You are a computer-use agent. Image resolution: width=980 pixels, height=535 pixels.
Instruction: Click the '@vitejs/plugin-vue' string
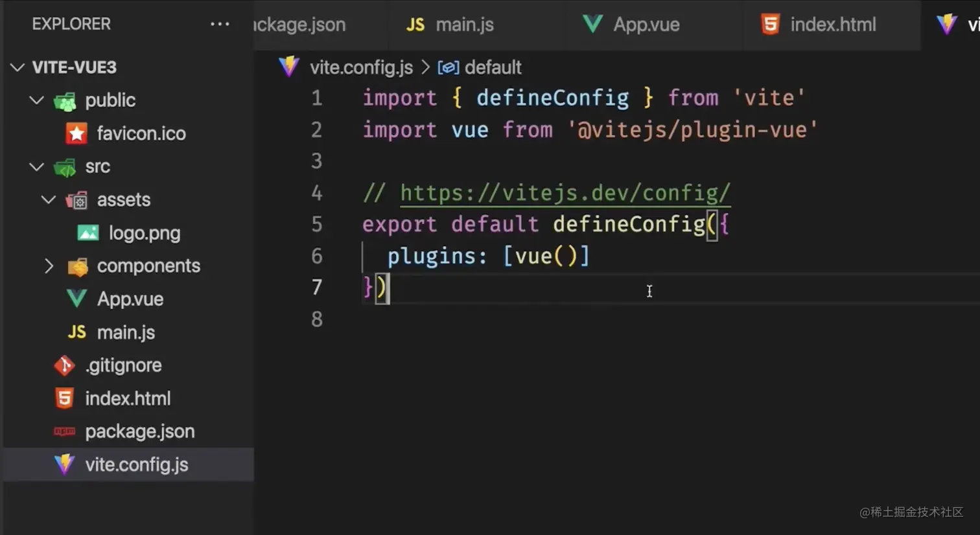tap(692, 130)
